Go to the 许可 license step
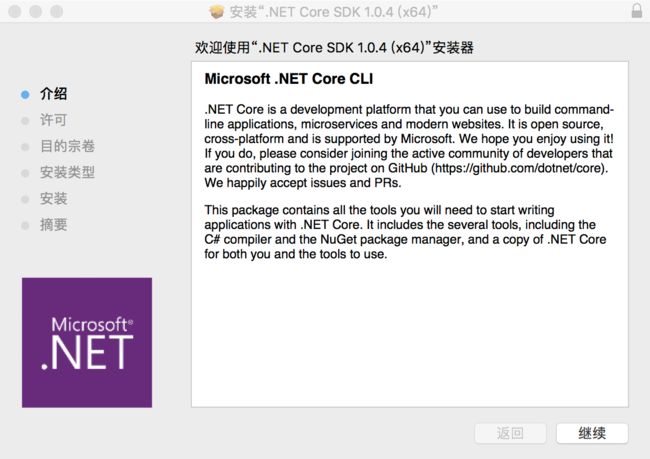This screenshot has width=650, height=459. tap(53, 120)
